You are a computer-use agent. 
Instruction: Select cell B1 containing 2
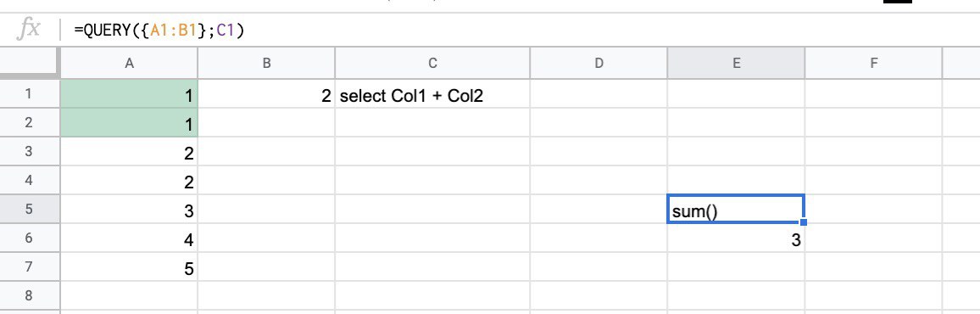pyautogui.click(x=266, y=94)
